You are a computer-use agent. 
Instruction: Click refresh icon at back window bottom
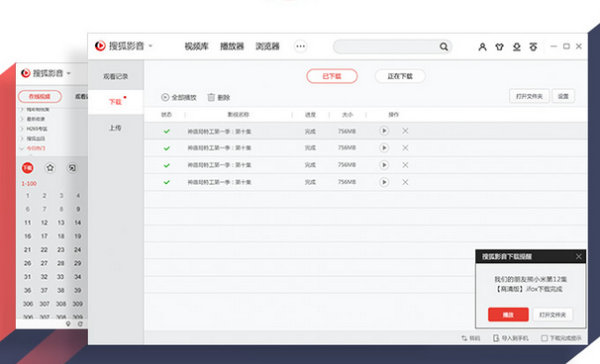coord(80,323)
